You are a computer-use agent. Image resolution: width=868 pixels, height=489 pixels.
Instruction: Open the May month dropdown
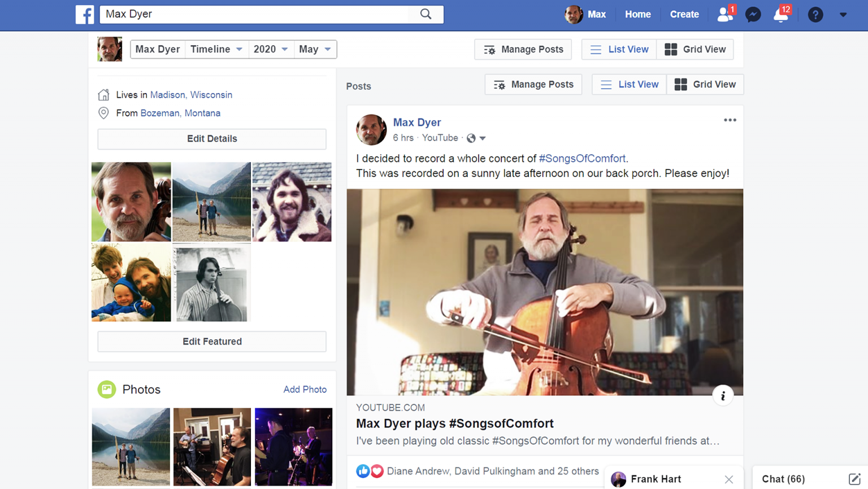(315, 49)
